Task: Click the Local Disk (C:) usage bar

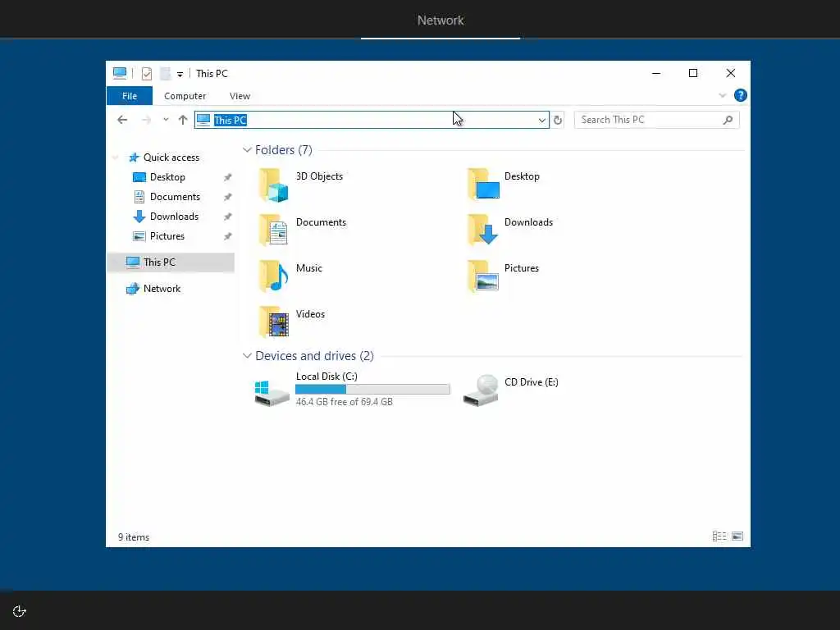Action: point(372,390)
